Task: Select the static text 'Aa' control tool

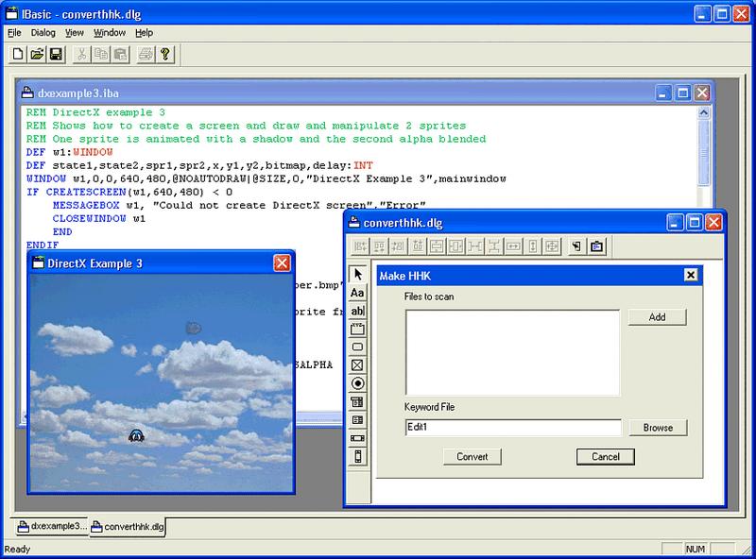Action: pos(357,293)
